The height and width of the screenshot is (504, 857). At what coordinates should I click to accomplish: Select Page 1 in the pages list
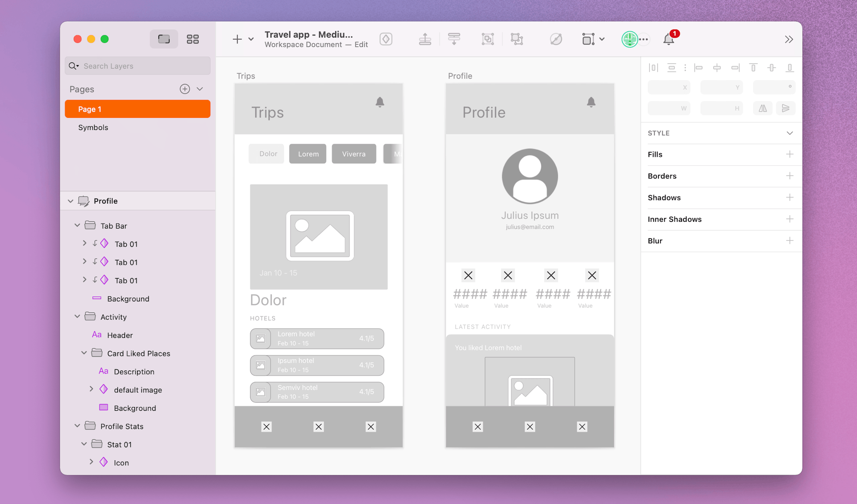point(91,108)
